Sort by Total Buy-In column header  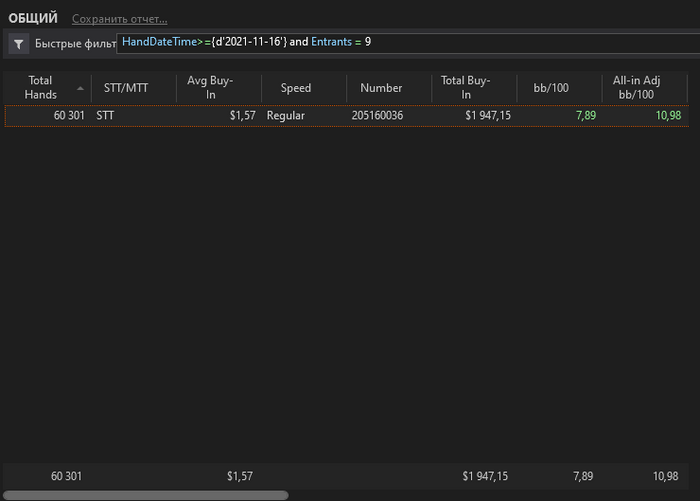coord(466,88)
